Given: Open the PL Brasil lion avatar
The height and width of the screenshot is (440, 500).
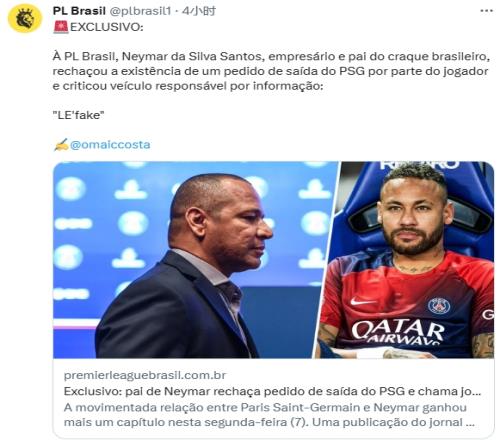Looking at the screenshot, I should (25, 19).
